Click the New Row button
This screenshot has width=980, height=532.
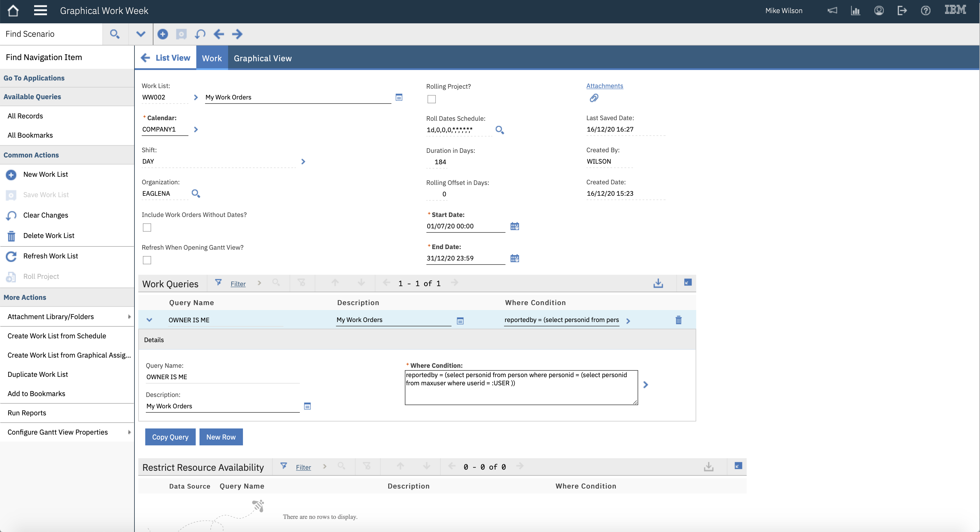pos(221,437)
